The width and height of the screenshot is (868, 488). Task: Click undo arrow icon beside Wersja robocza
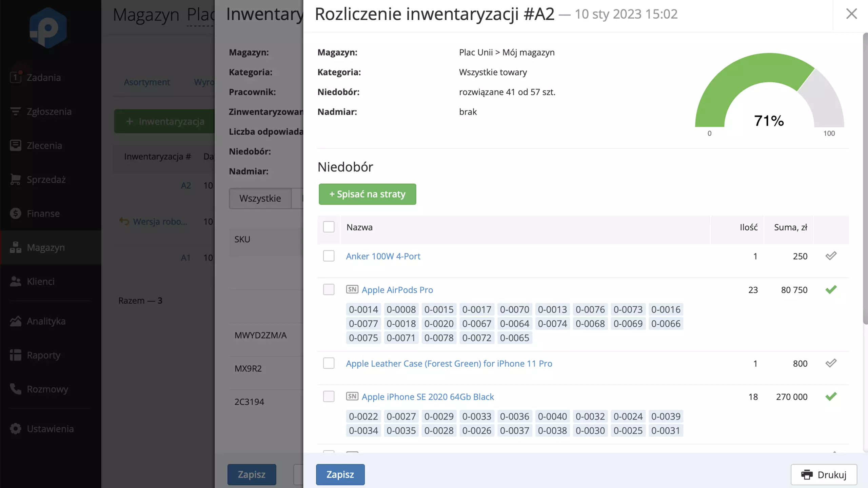click(124, 221)
